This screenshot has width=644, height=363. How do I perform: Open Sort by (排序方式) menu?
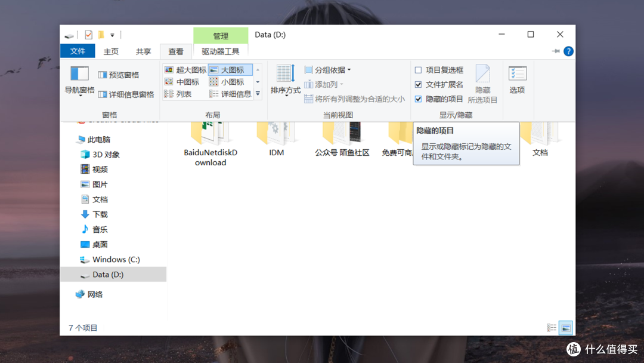[x=286, y=80]
